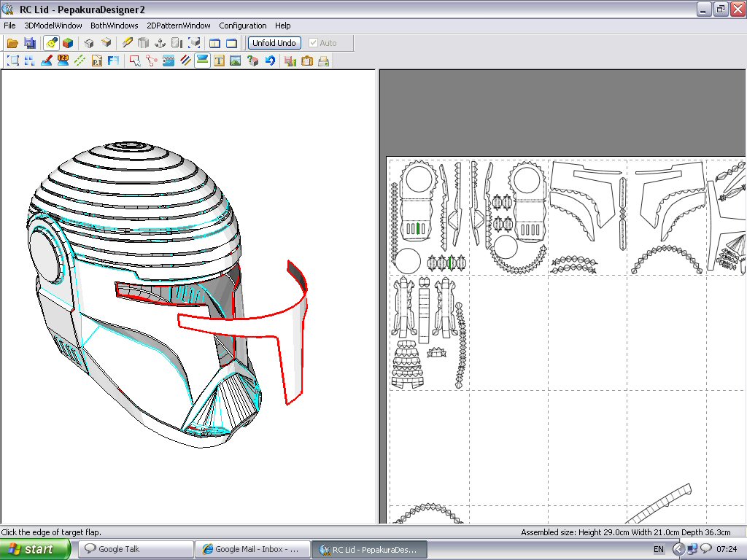Select the red join/disjoin nodes tool
This screenshot has width=747, height=560.
pos(152,61)
